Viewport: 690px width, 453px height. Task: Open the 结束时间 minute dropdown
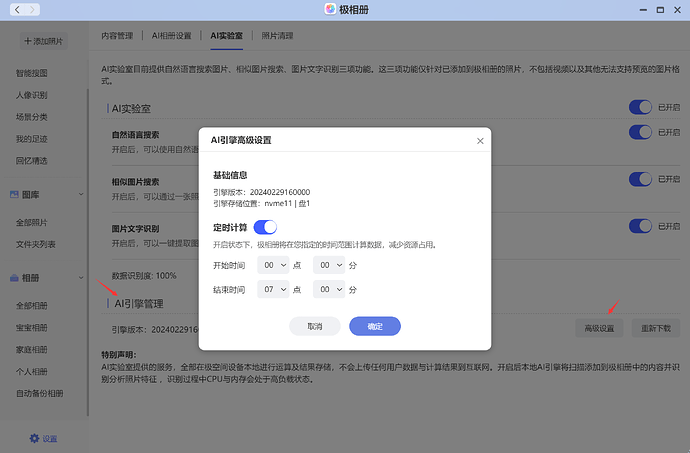pos(329,289)
